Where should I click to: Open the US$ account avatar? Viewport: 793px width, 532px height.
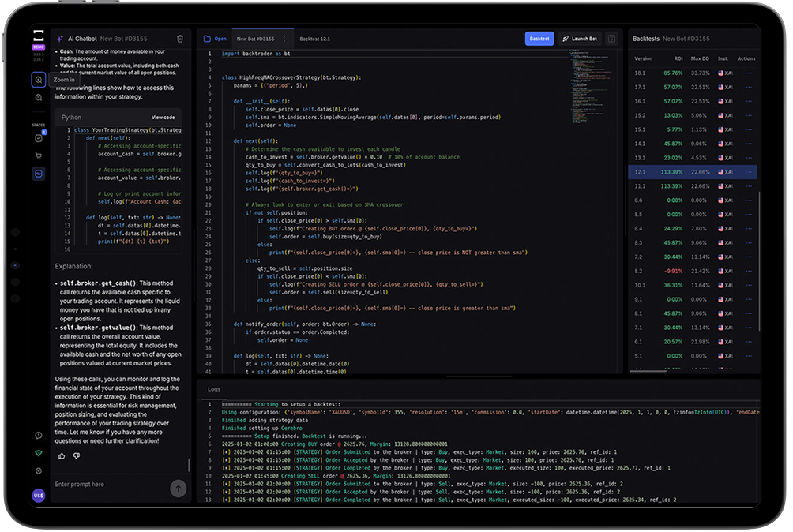[x=39, y=495]
